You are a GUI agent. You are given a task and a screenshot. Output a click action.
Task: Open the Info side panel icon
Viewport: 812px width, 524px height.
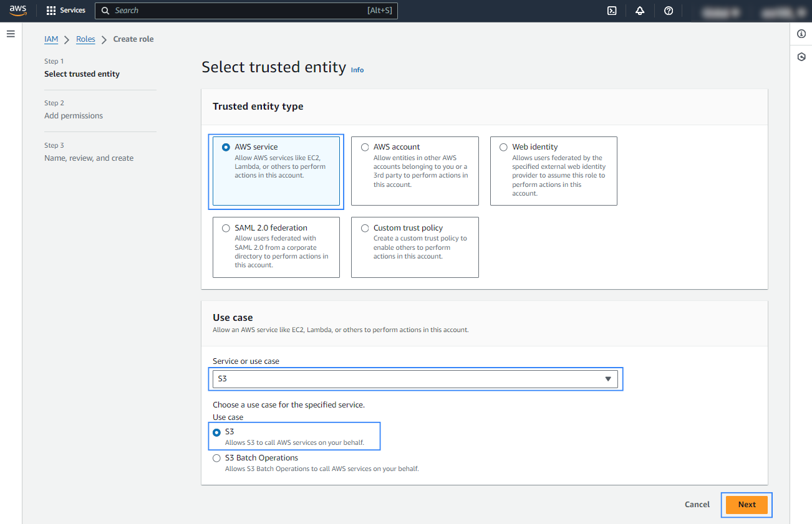click(801, 34)
